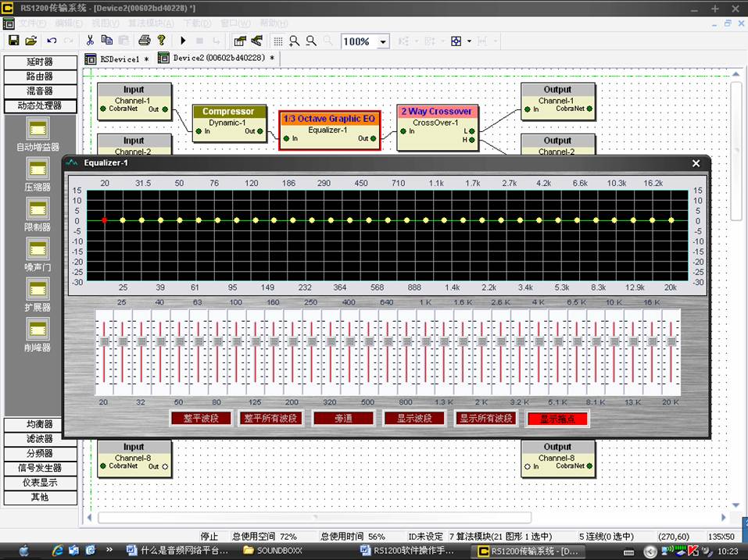The width and height of the screenshot is (748, 560).
Task: Select the 压缩器 compressor module icon
Action: click(x=38, y=168)
